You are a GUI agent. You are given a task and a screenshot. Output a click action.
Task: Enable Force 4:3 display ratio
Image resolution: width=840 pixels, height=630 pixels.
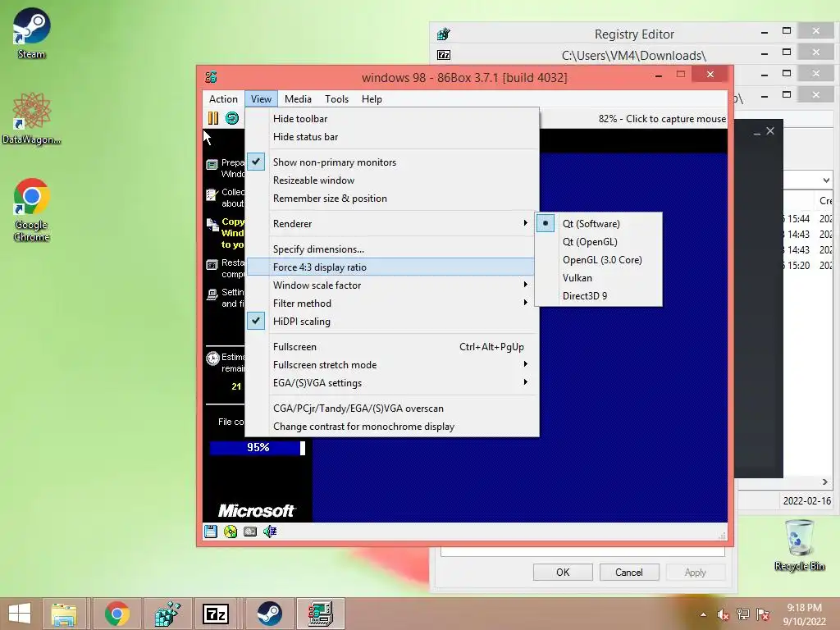pos(392,267)
